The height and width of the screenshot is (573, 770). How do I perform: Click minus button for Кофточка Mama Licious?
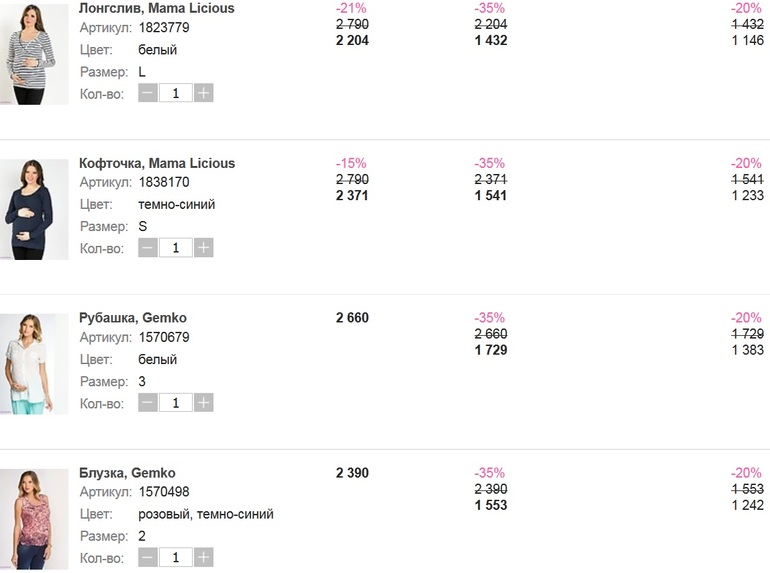point(148,248)
